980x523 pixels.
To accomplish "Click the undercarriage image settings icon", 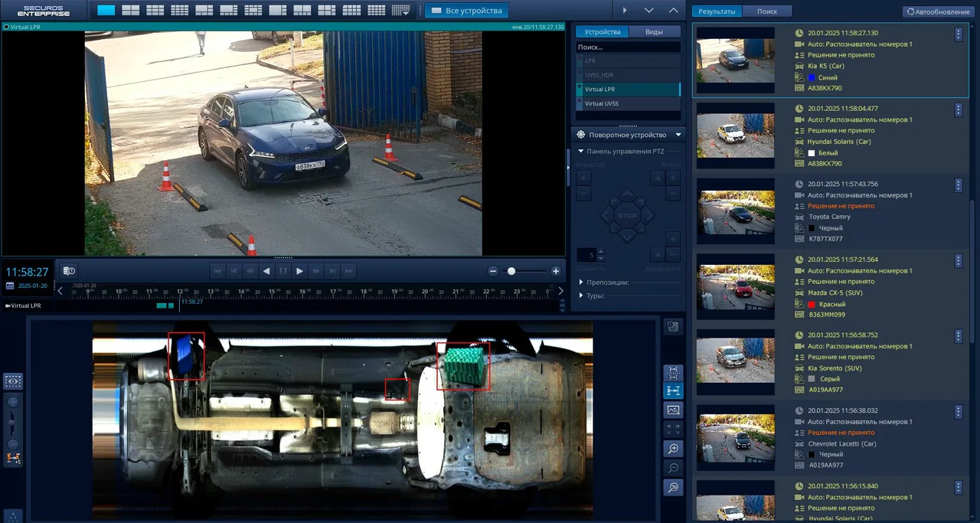I will (x=673, y=410).
